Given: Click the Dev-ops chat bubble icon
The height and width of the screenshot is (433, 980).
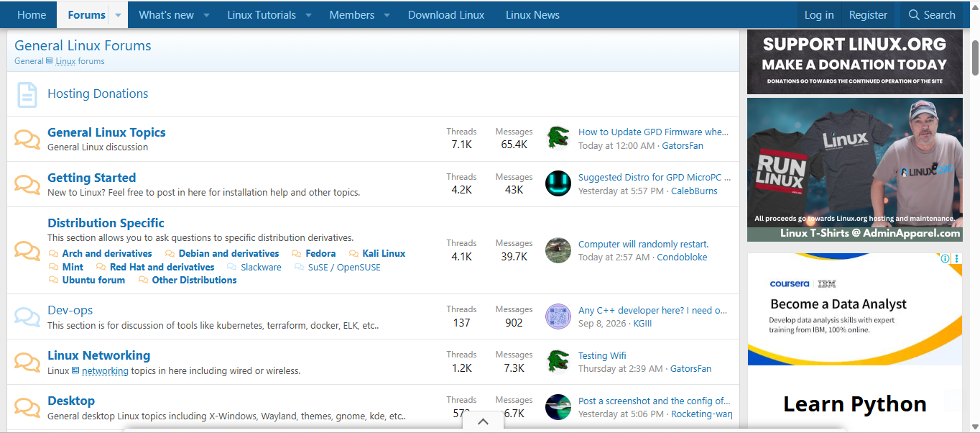Looking at the screenshot, I should [x=27, y=316].
